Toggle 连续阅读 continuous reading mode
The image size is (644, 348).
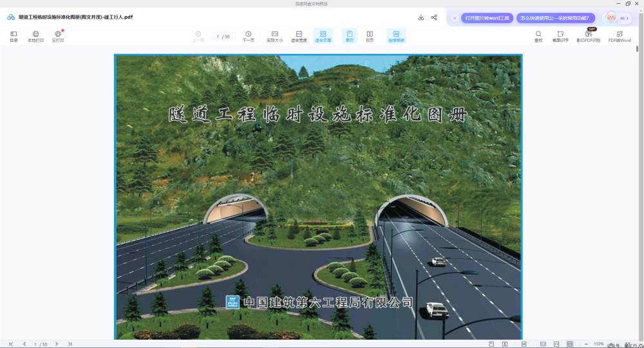[x=396, y=36]
